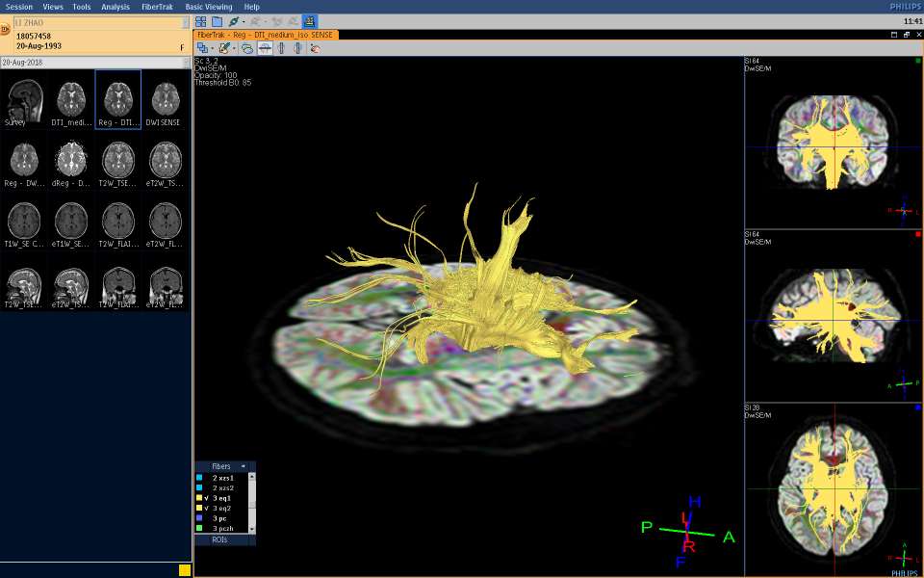Click the ellipse ROI tool icon
The height and width of the screenshot is (578, 924).
tap(247, 48)
